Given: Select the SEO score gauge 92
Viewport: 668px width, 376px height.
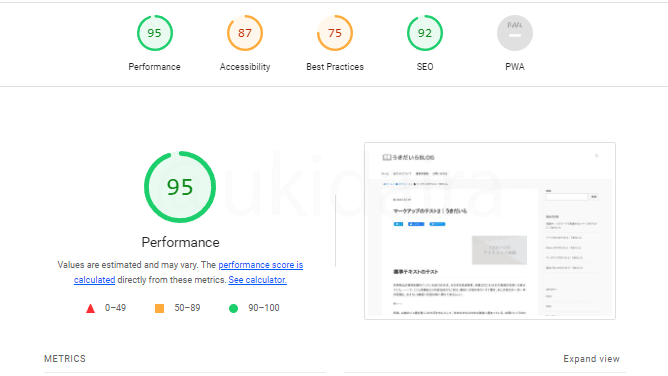Looking at the screenshot, I should pos(425,33).
